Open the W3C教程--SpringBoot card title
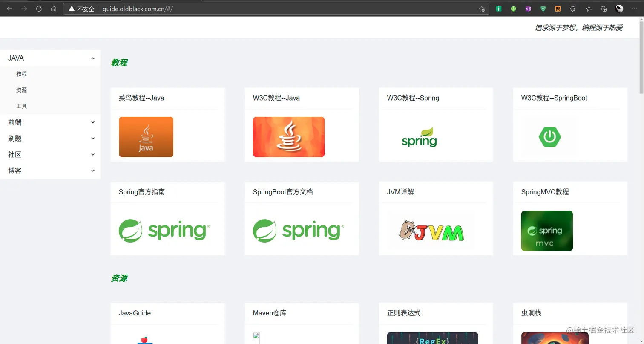The height and width of the screenshot is (344, 644). coord(554,98)
